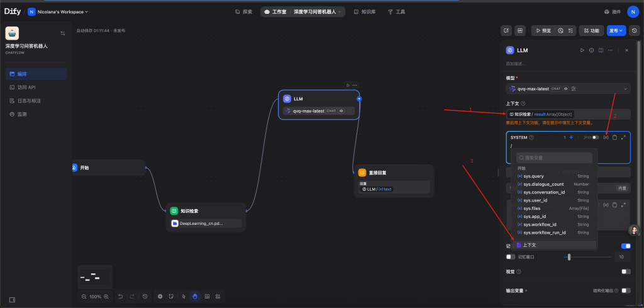This screenshot has height=308, width=644.
Task: Open version history clock icon top right
Action: tap(635, 30)
